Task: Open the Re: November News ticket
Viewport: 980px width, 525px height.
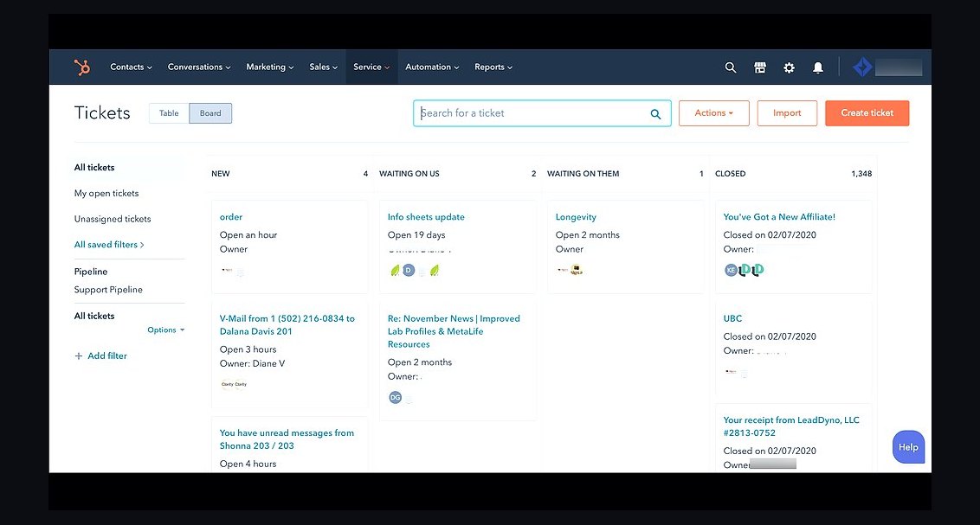Action: click(x=454, y=331)
